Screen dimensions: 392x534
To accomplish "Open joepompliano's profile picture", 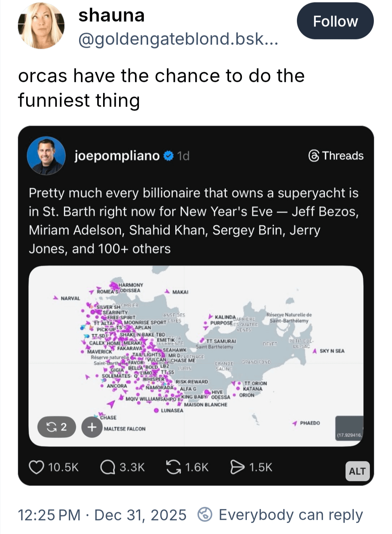I will (46, 156).
